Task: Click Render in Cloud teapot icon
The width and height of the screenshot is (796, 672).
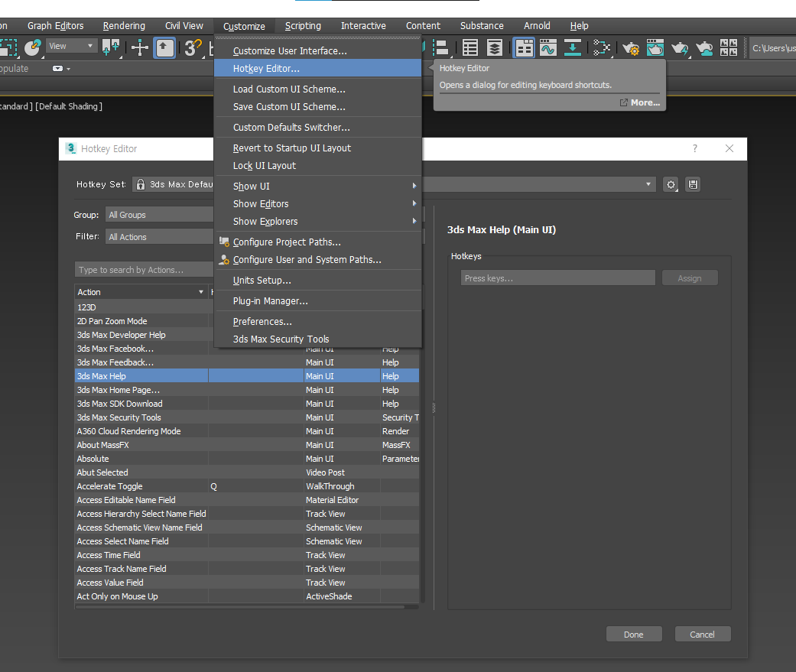Action: (704, 47)
